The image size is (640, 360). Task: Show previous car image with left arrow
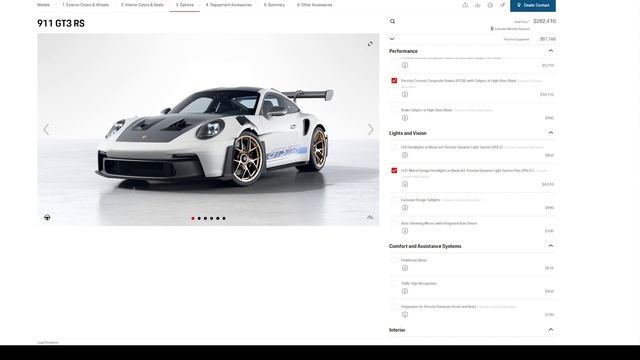click(46, 129)
